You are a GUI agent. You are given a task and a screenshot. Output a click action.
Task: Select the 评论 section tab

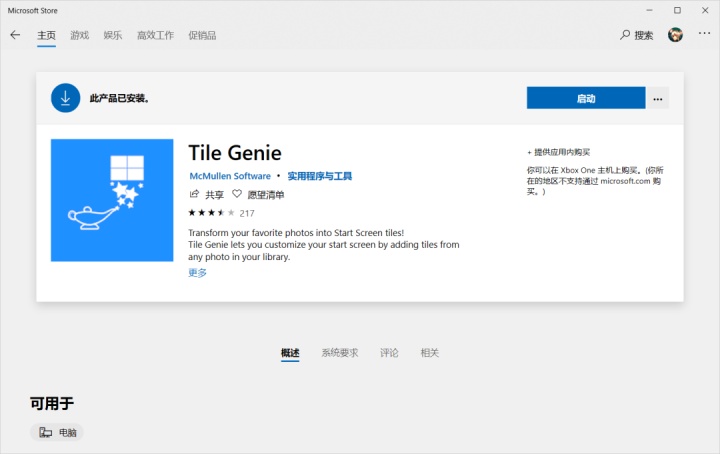389,353
